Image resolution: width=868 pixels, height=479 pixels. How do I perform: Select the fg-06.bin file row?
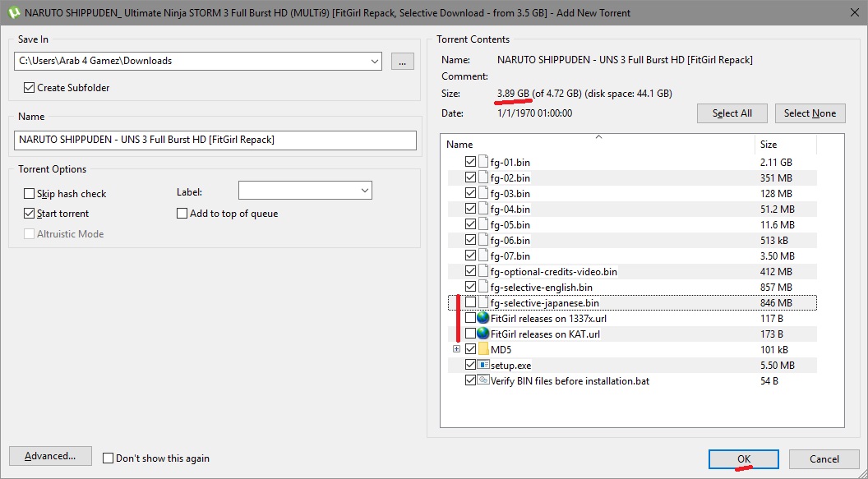click(631, 240)
